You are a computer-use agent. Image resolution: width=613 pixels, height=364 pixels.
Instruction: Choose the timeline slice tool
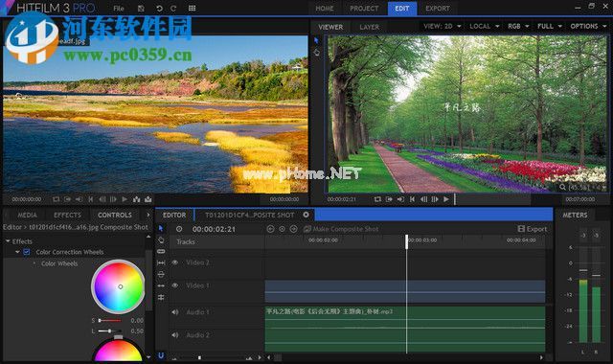point(161,251)
